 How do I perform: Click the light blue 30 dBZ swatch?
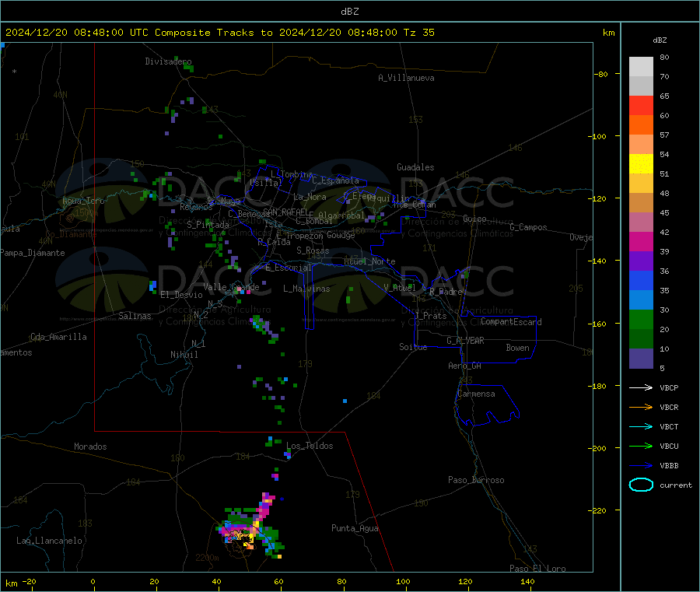pyautogui.click(x=641, y=300)
